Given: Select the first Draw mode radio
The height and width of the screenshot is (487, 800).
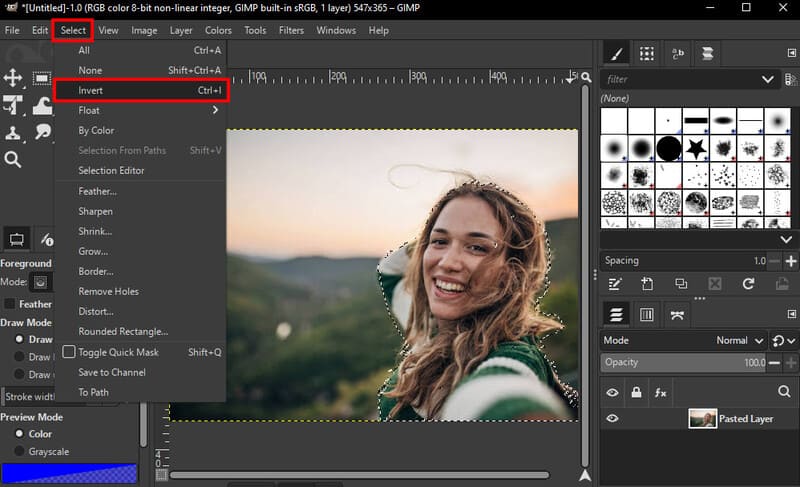Looking at the screenshot, I should pos(19,339).
